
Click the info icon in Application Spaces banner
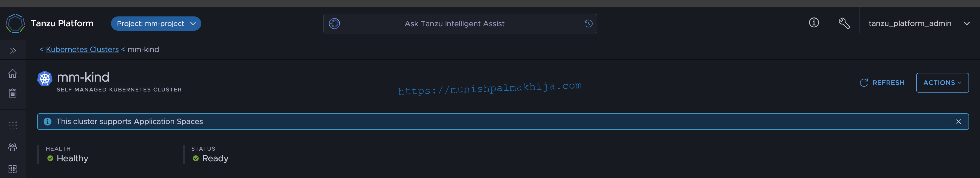pyautogui.click(x=48, y=122)
